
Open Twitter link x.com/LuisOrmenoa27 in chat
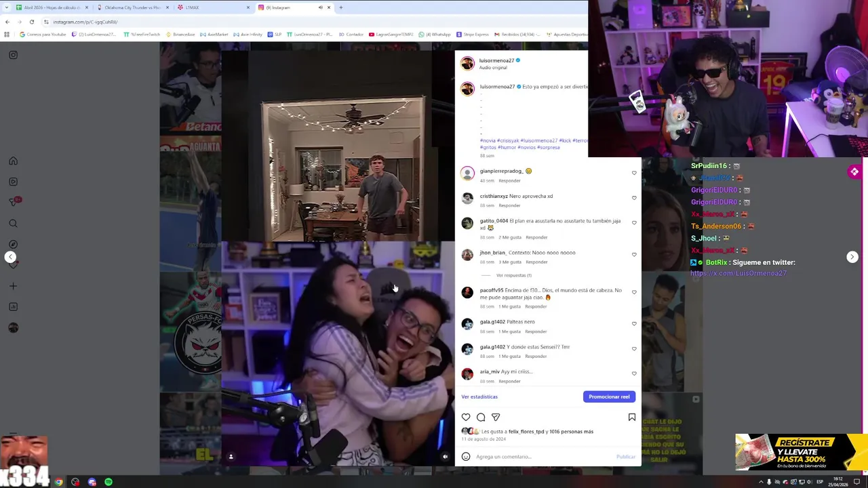coord(738,273)
